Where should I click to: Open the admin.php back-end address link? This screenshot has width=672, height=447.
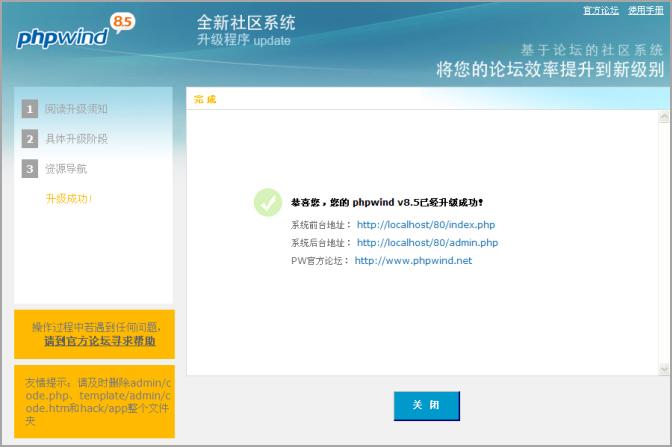427,243
